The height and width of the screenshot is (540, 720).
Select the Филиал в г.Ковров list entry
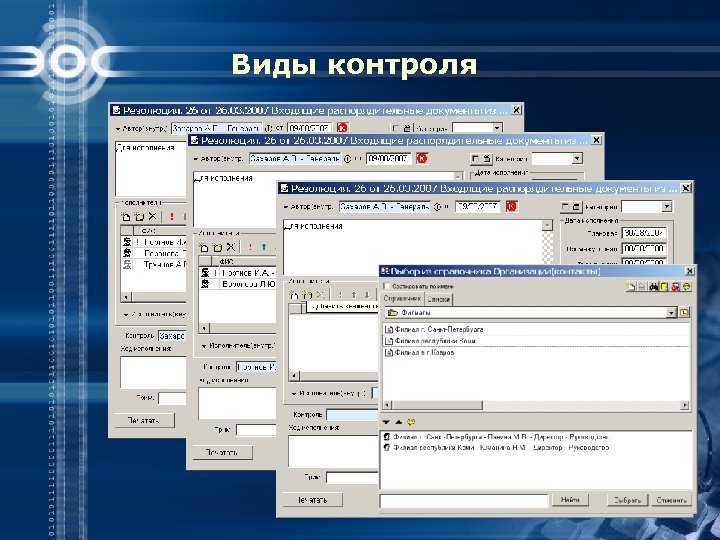pos(419,353)
